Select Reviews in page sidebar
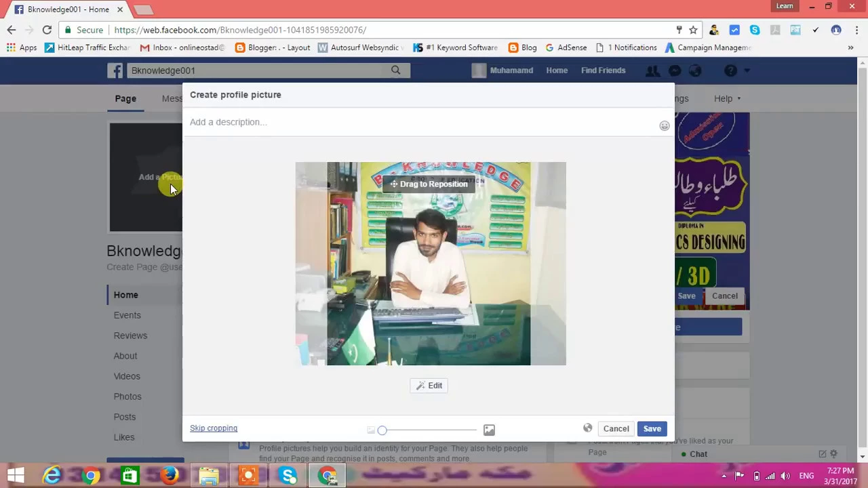 tap(130, 335)
